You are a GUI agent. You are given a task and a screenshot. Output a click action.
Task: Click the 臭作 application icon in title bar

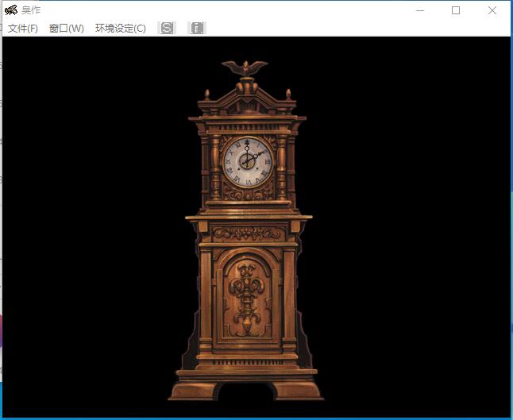point(10,10)
